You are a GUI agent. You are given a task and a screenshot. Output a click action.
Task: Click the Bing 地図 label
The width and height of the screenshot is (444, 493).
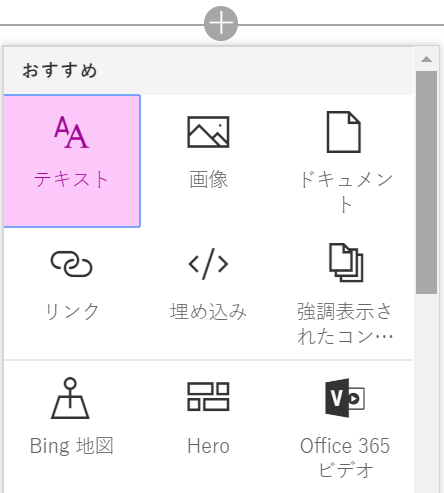pyautogui.click(x=72, y=446)
